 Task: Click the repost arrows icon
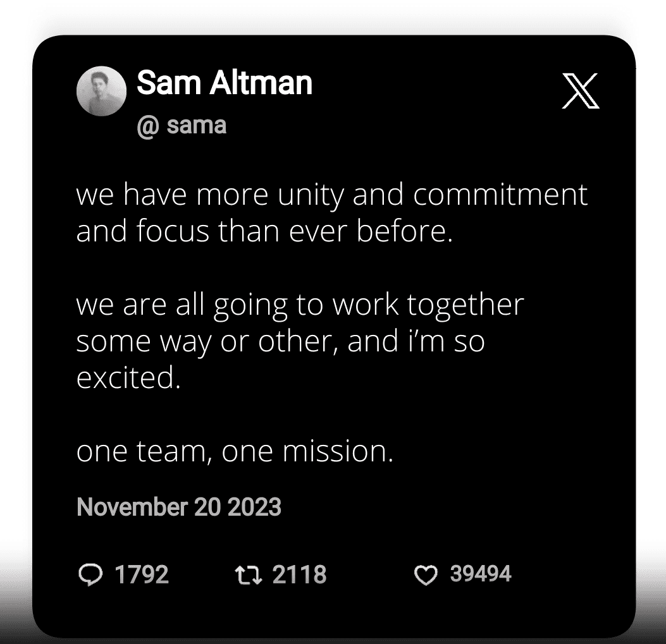coord(246,574)
